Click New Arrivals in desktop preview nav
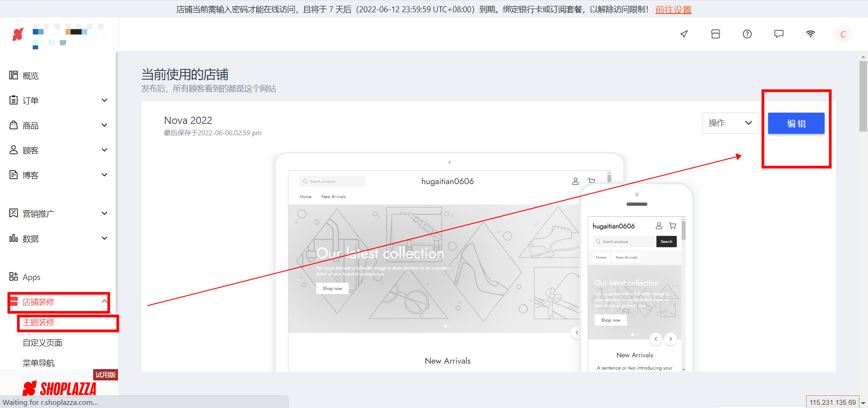Viewport: 868px width, 408px height. click(334, 197)
